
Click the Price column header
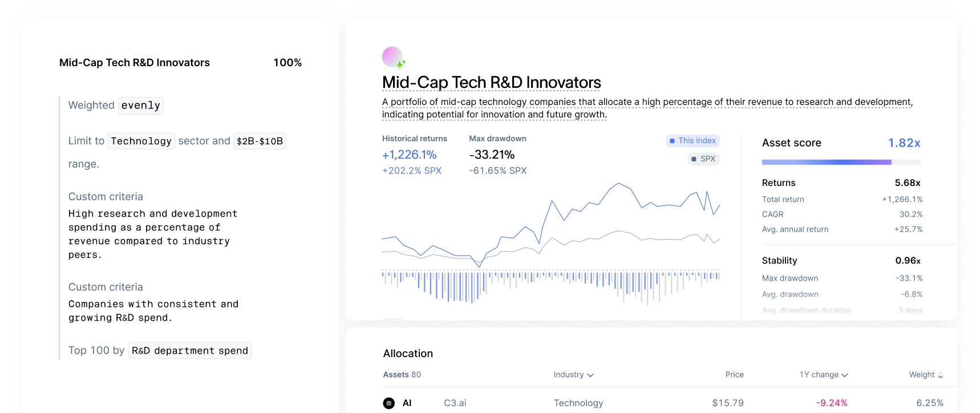coord(734,375)
